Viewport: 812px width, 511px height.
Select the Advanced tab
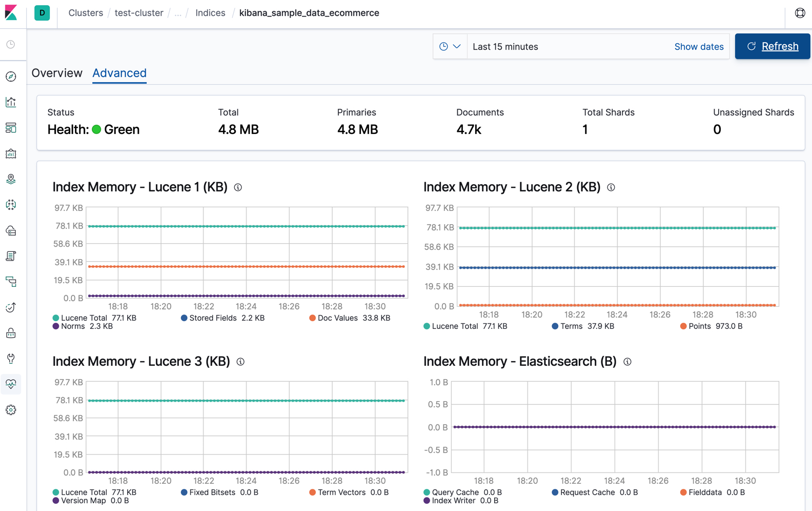tap(119, 73)
